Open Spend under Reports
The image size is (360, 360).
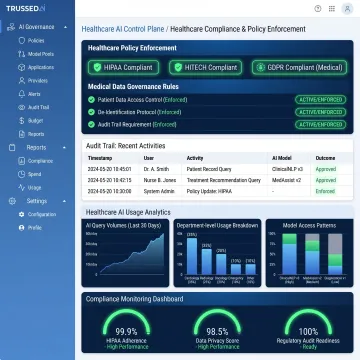[35, 174]
